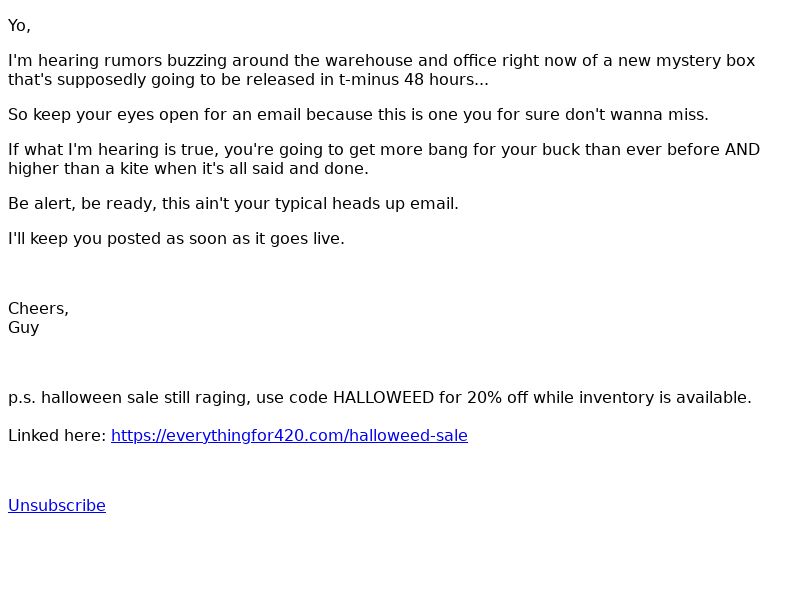The width and height of the screenshot is (800, 600).
Task: Click the Unsubscribe link
Action: 57,505
